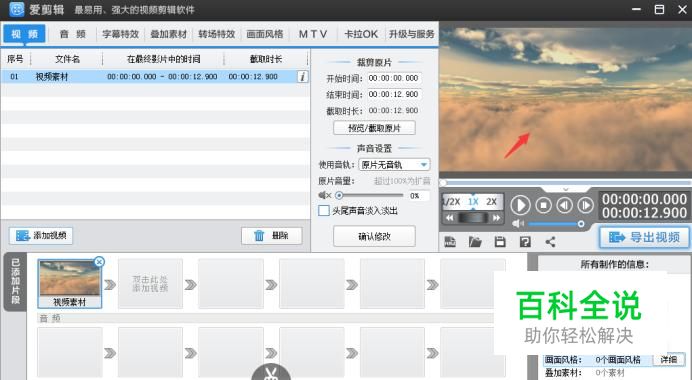Image resolution: width=692 pixels, height=380 pixels.
Task: Click the 结束时间 input field
Action: point(394,94)
